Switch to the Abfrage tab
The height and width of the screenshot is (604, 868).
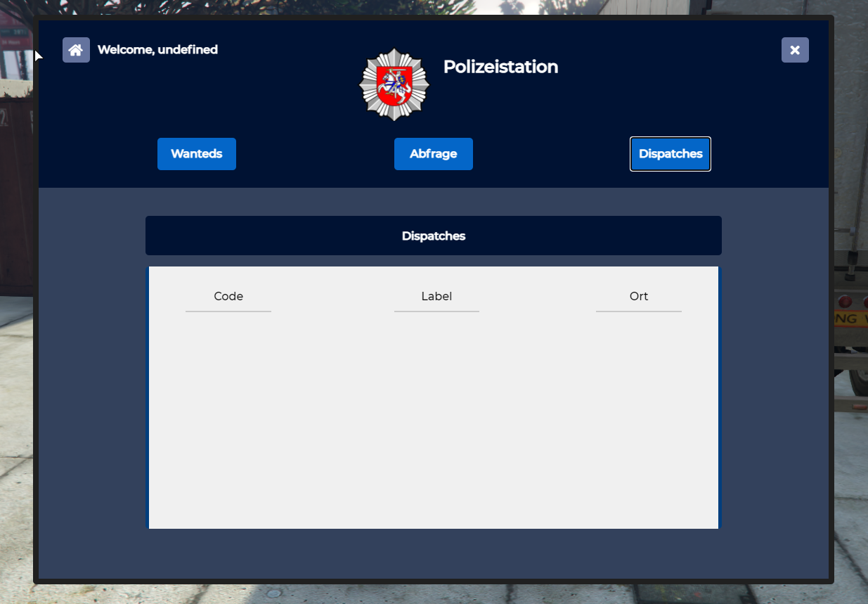pos(434,154)
